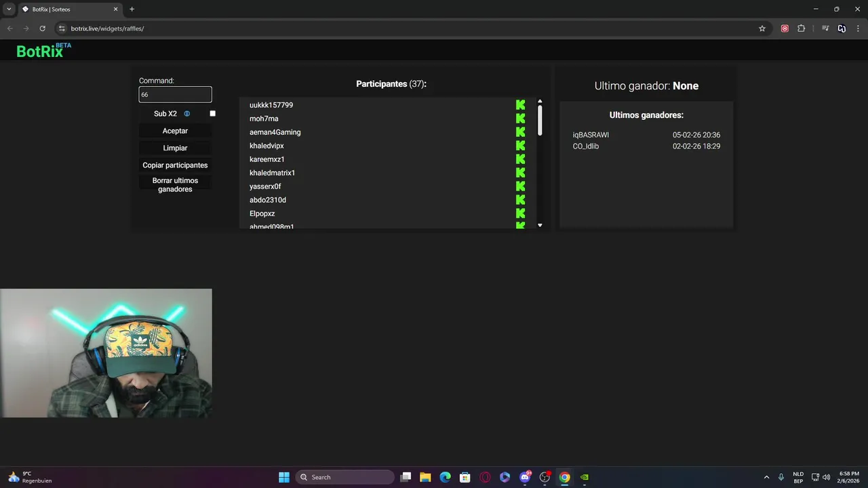The image size is (868, 488).
Task: Open the Chrome three-dot menu
Action: [859, 28]
